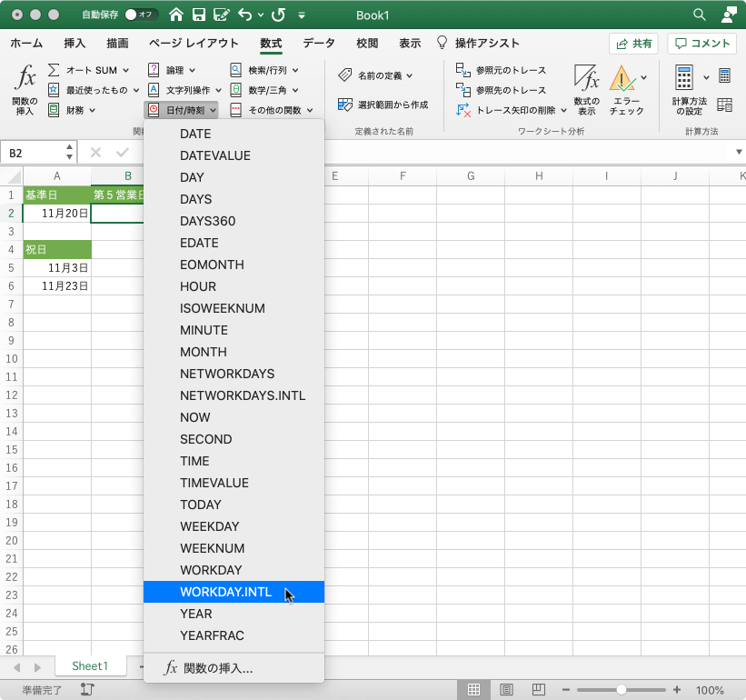Select the column G header
The image size is (746, 700).
pos(471,176)
